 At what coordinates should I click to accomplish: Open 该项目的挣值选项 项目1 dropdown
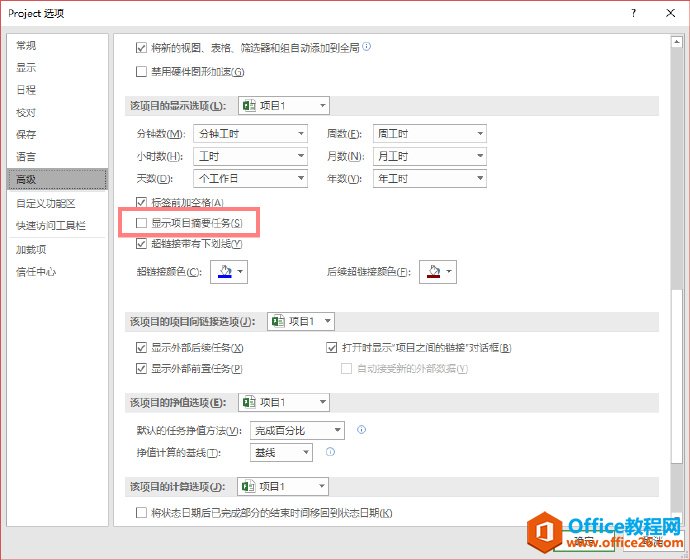(x=284, y=402)
